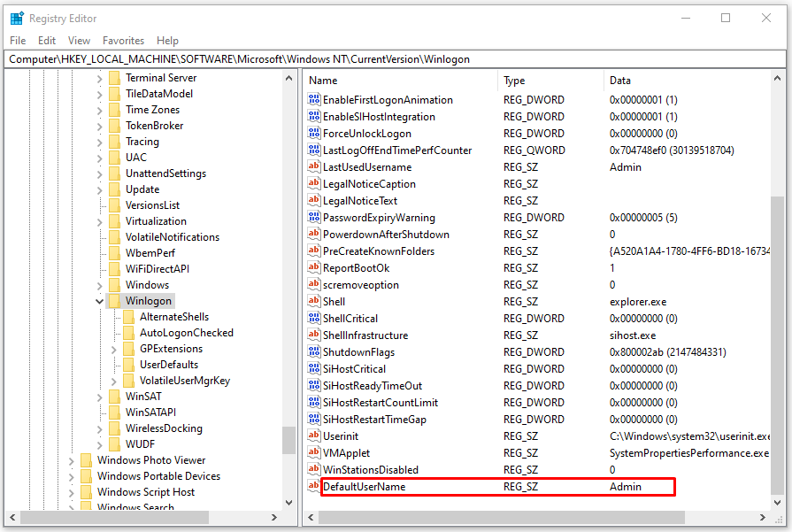
Task: Select the Windows Portable Devices key
Action: (x=158, y=476)
